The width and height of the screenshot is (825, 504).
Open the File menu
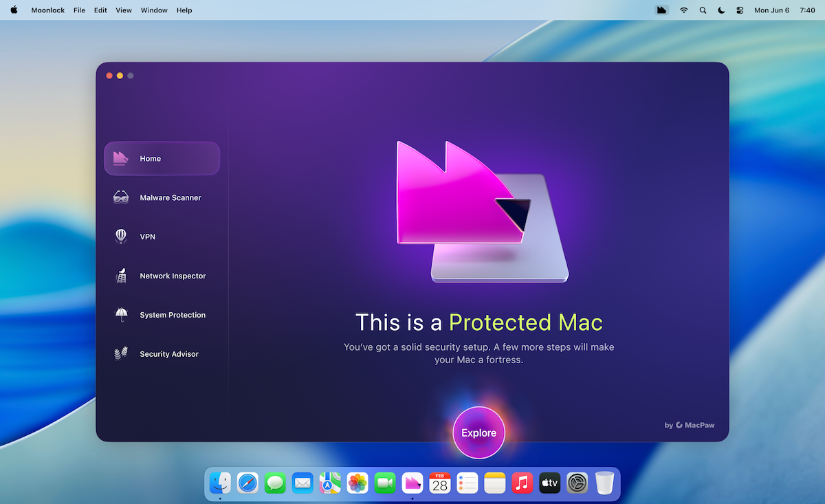pyautogui.click(x=79, y=10)
